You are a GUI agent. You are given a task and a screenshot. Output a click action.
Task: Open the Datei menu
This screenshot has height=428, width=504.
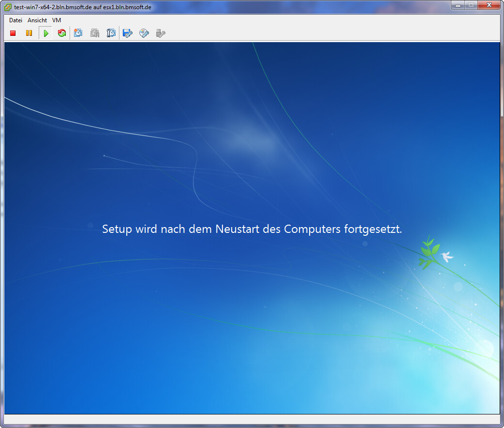coord(15,20)
